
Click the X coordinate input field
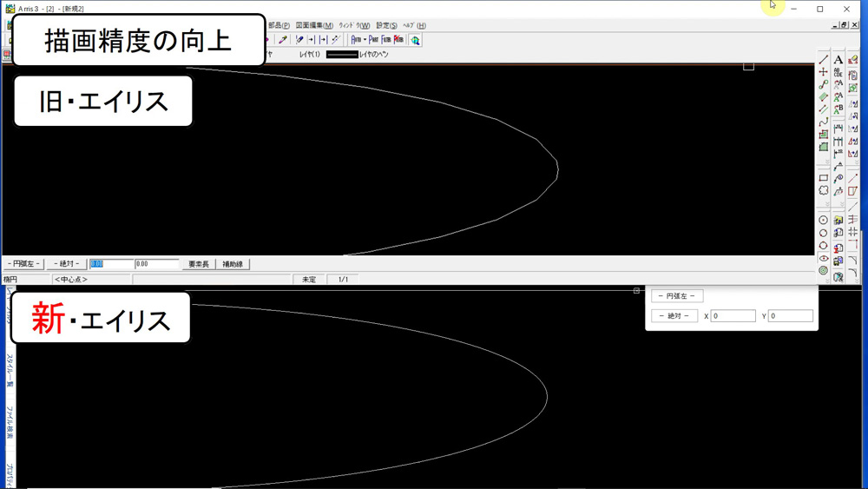733,316
